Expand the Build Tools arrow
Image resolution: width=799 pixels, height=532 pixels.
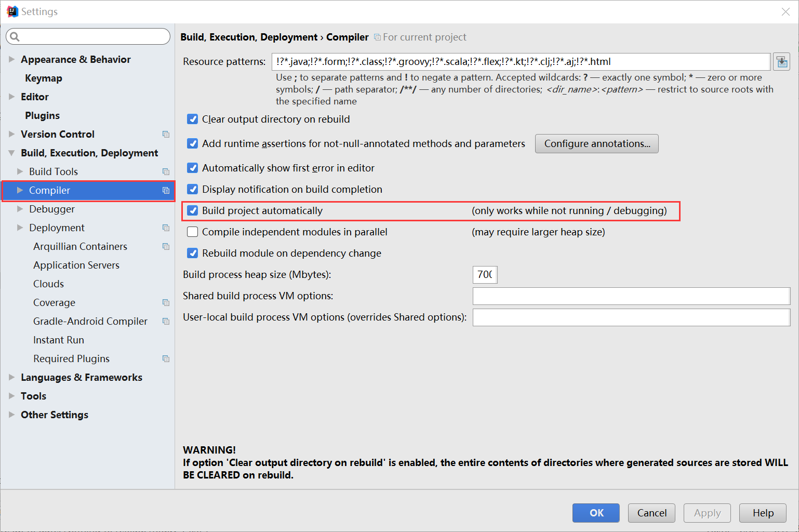pos(20,171)
